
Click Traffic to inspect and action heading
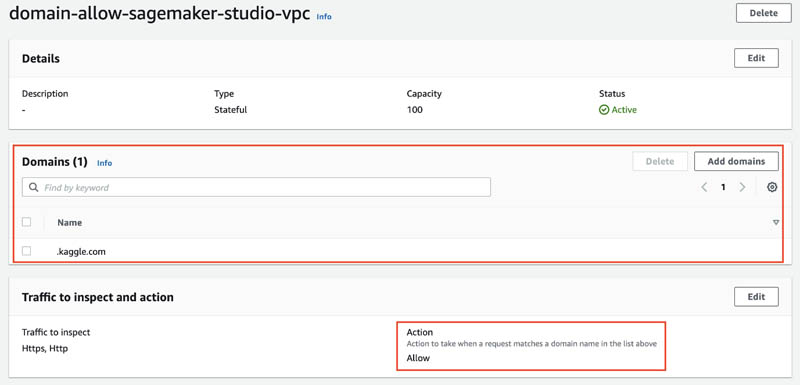tap(97, 297)
